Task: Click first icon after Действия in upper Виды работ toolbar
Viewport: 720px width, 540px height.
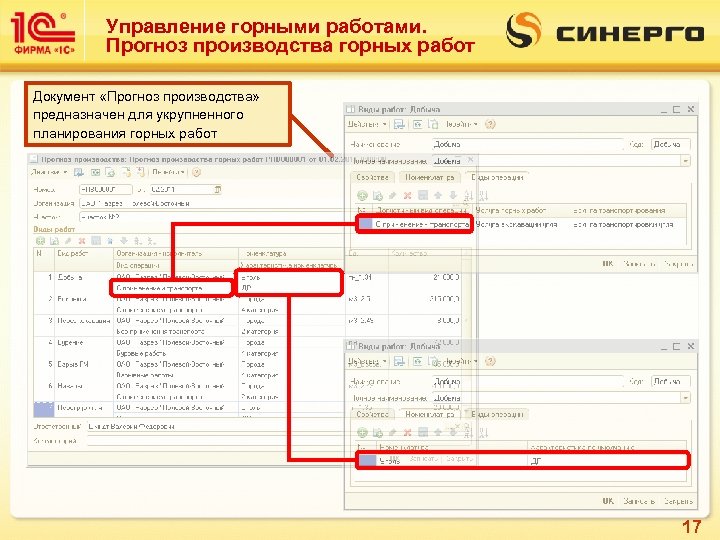Action: click(399, 124)
